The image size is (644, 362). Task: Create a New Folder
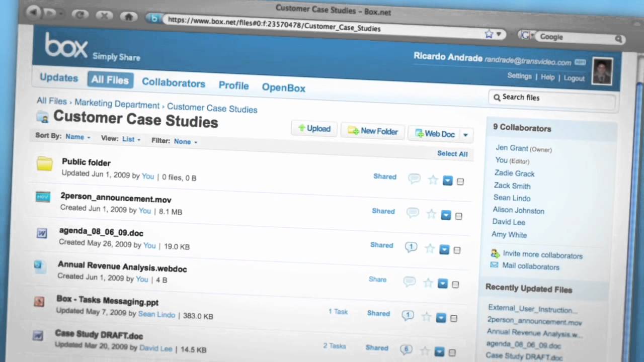coord(373,131)
